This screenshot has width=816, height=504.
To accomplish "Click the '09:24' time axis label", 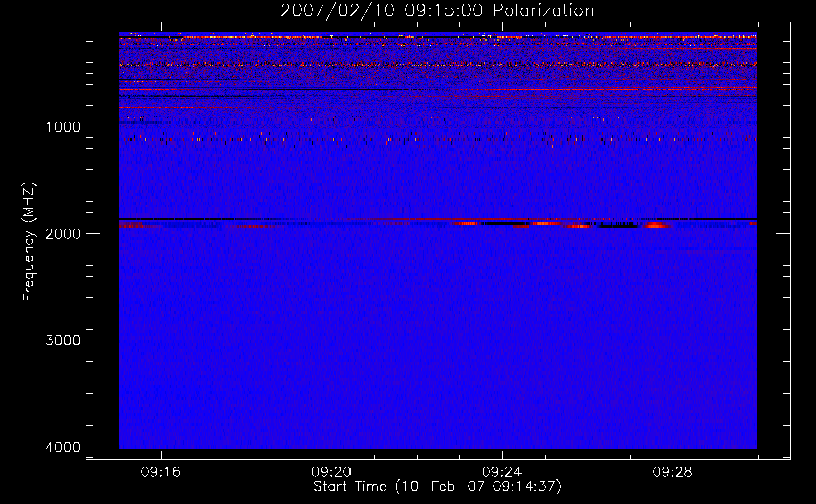I will [x=502, y=472].
